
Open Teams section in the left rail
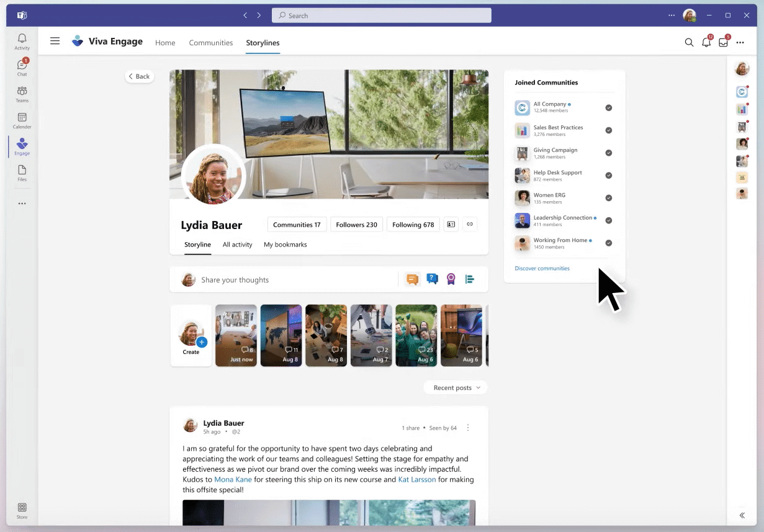click(x=22, y=94)
